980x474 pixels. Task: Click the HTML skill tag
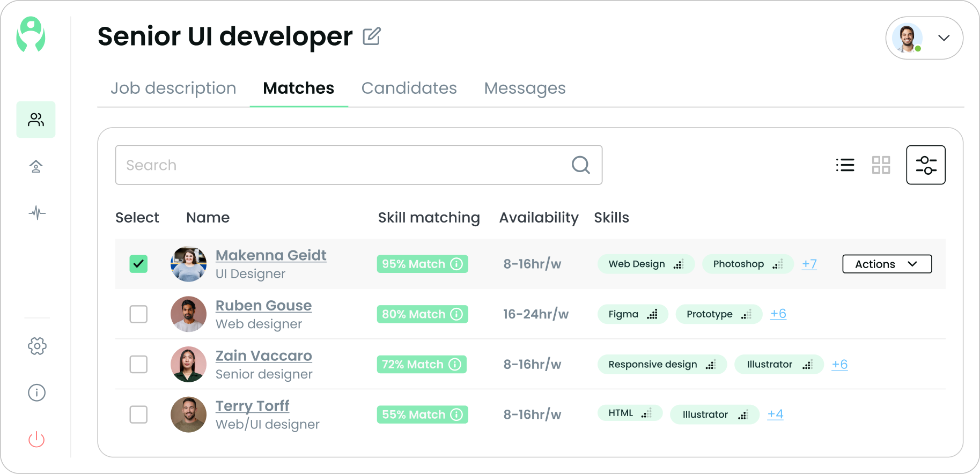[x=630, y=413]
